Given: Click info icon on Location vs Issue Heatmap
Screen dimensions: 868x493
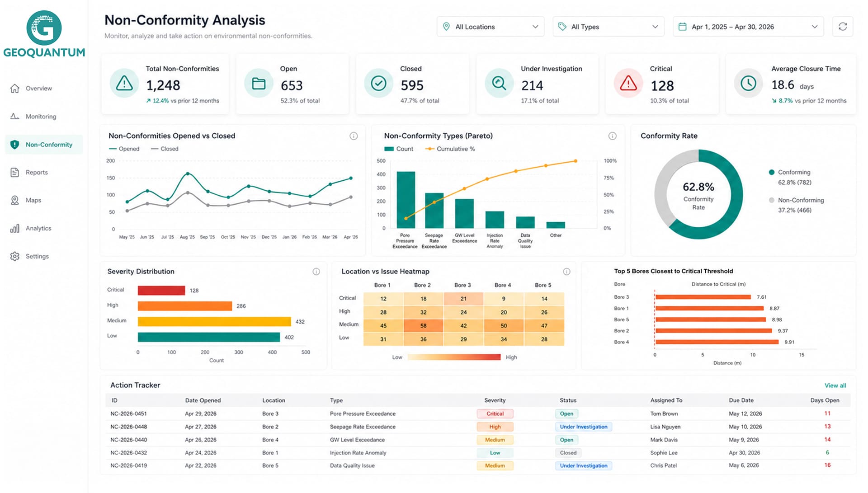Looking at the screenshot, I should [566, 272].
